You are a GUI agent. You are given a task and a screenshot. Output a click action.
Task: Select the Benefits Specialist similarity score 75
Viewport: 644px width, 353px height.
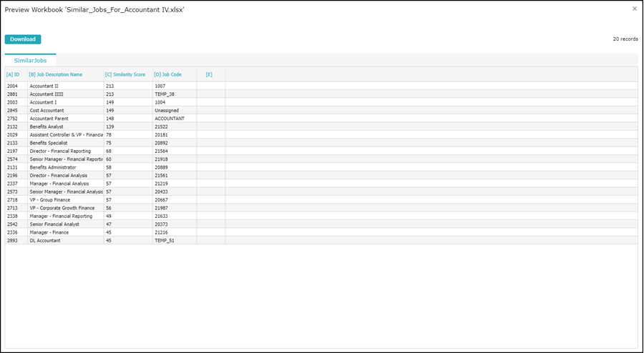point(109,143)
